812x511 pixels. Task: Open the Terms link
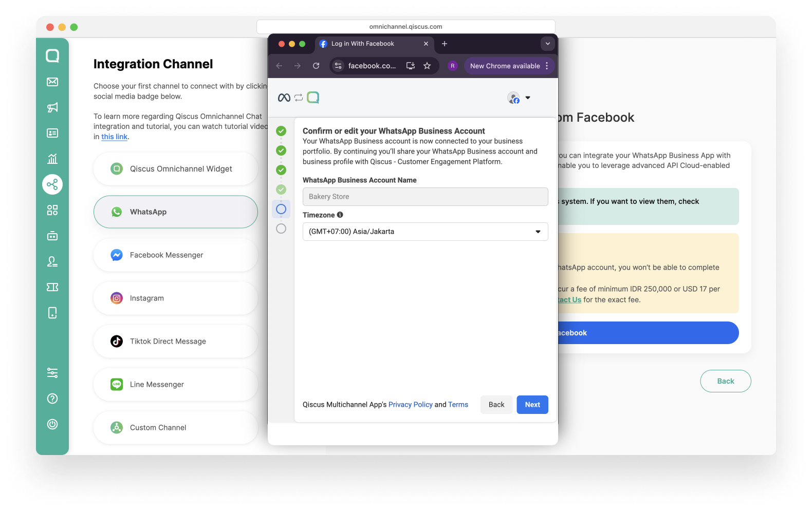(458, 405)
